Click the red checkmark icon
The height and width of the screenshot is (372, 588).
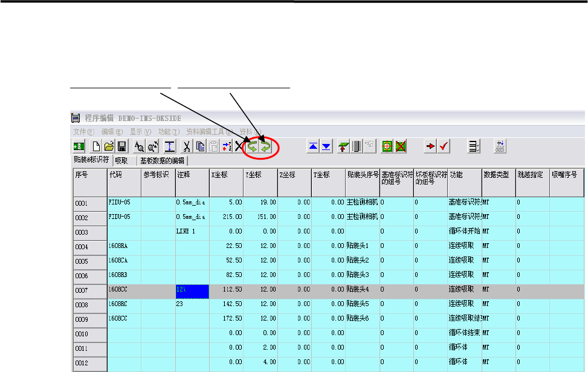[444, 146]
